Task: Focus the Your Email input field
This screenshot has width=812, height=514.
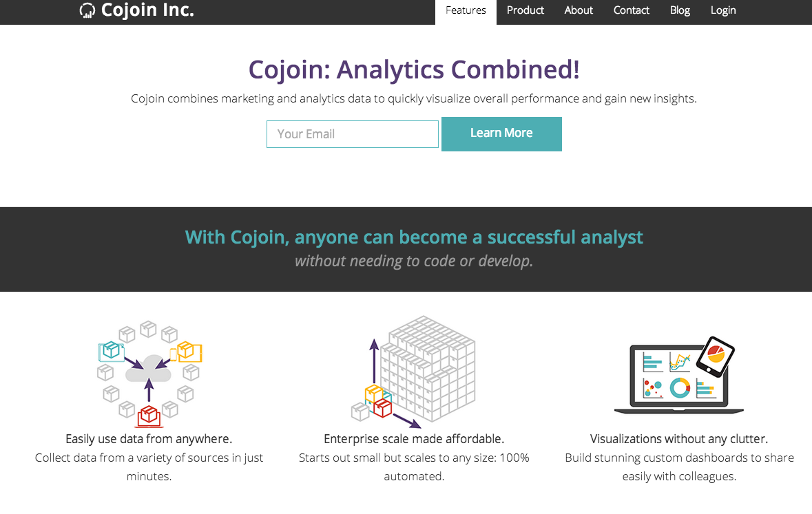Action: coord(353,134)
